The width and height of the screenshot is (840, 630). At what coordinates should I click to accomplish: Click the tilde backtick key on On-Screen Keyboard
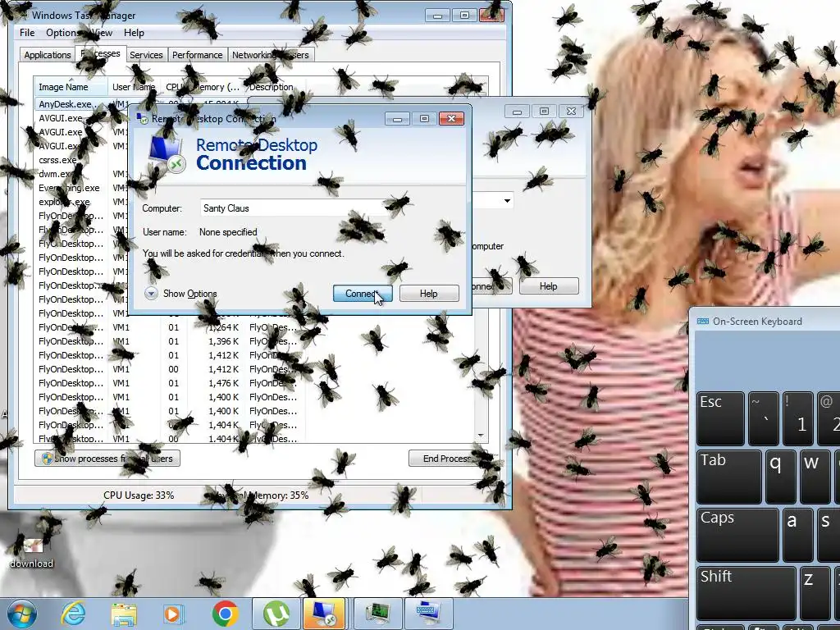click(764, 418)
